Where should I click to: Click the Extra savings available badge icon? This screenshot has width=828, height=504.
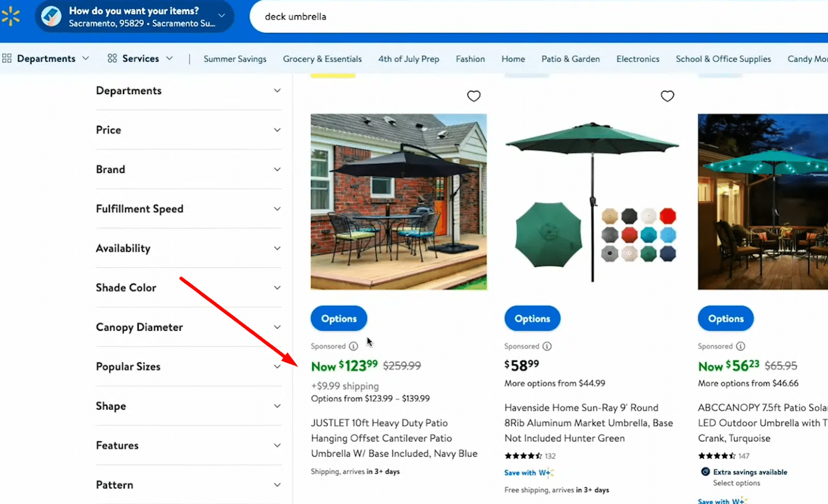705,471
